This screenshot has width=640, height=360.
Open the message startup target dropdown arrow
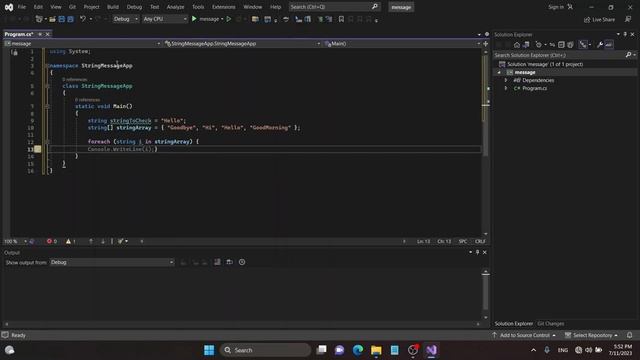point(222,19)
